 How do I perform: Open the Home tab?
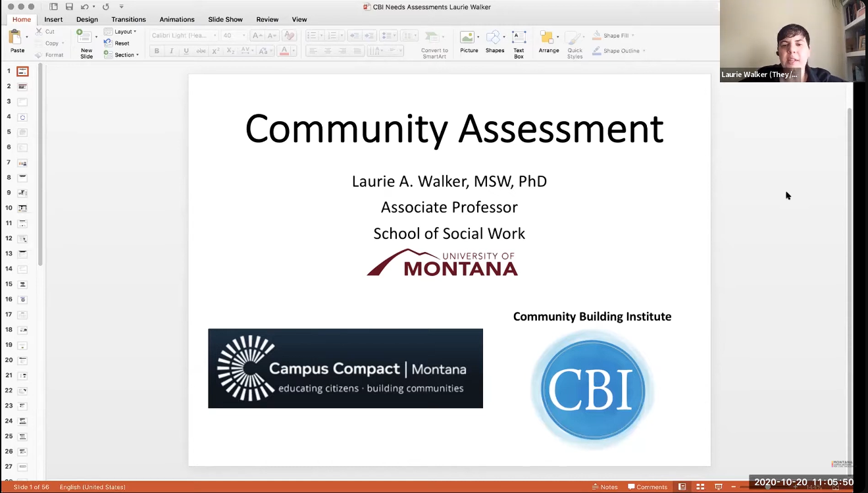[22, 19]
